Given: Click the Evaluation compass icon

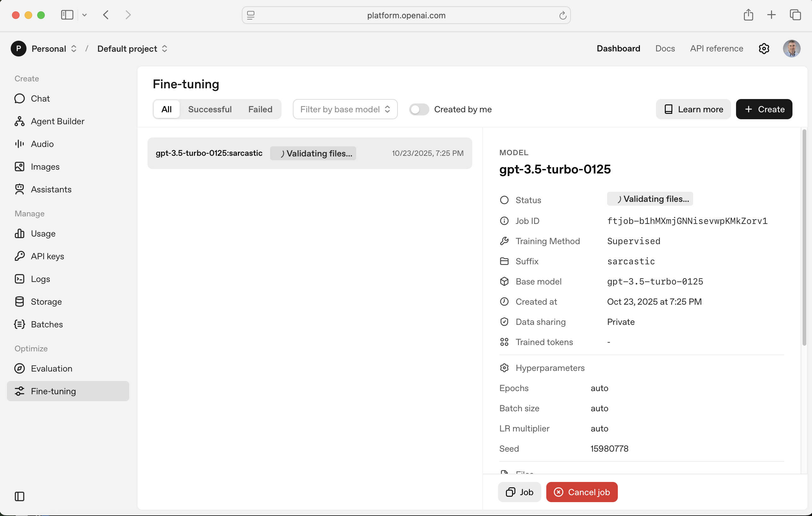Looking at the screenshot, I should (x=20, y=368).
